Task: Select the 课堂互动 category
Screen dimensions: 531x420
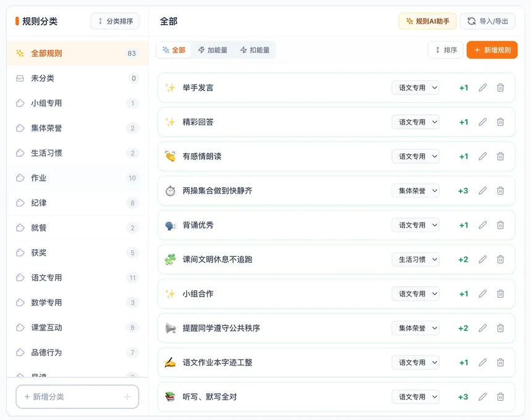Action: click(77, 327)
